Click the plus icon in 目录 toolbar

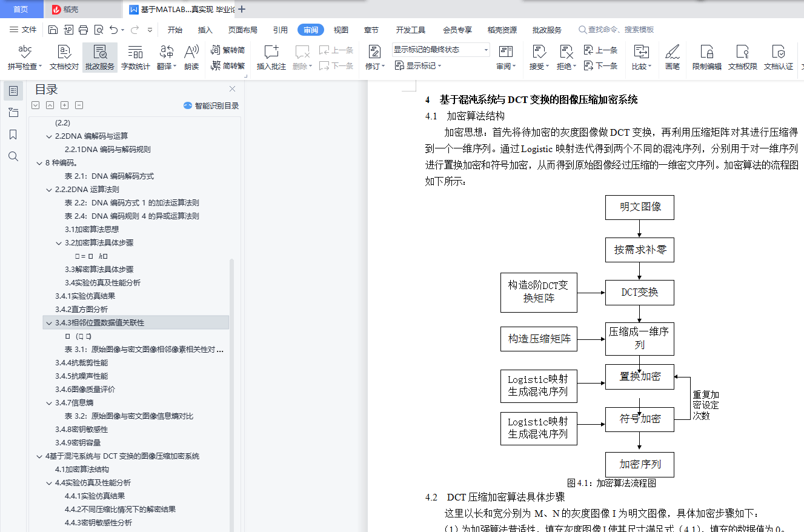(65, 105)
